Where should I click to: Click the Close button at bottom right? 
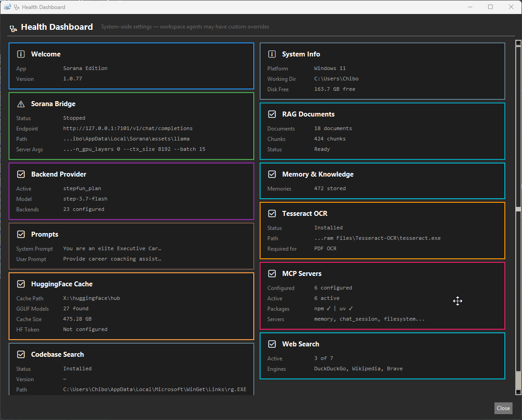click(x=503, y=408)
